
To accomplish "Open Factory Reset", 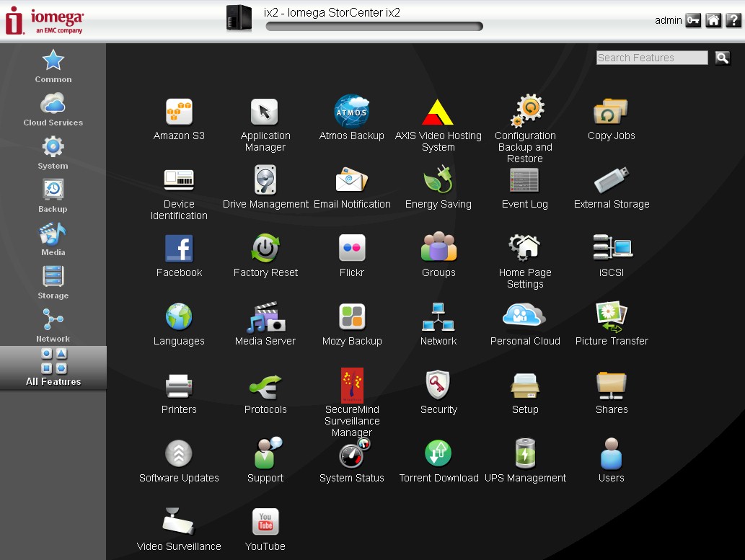I will click(265, 256).
